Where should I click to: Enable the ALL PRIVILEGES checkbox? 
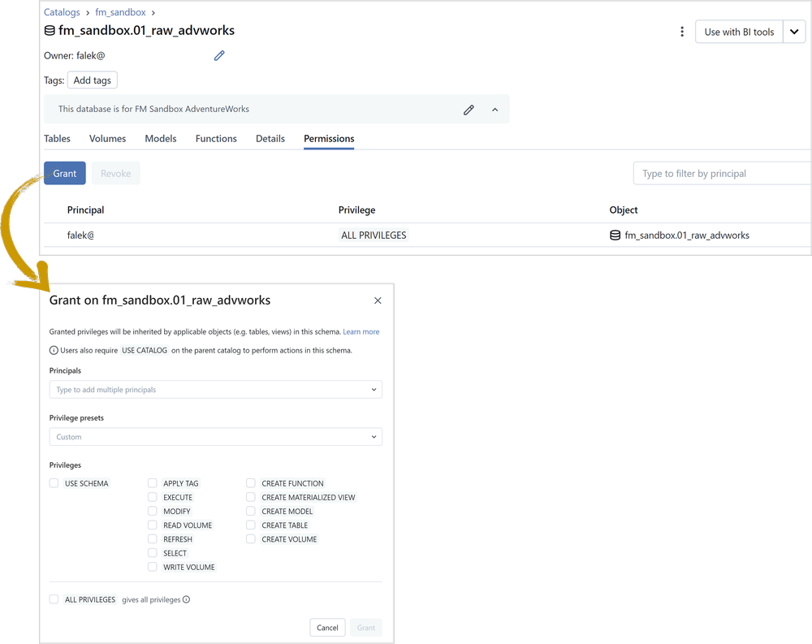tap(54, 599)
